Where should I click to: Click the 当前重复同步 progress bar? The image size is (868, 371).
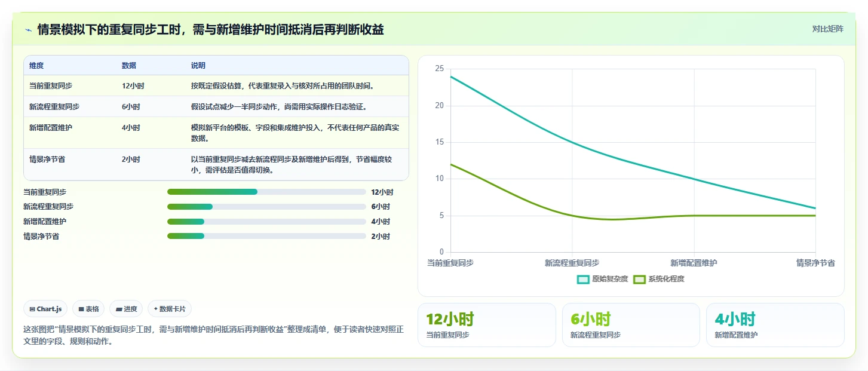coord(266,192)
